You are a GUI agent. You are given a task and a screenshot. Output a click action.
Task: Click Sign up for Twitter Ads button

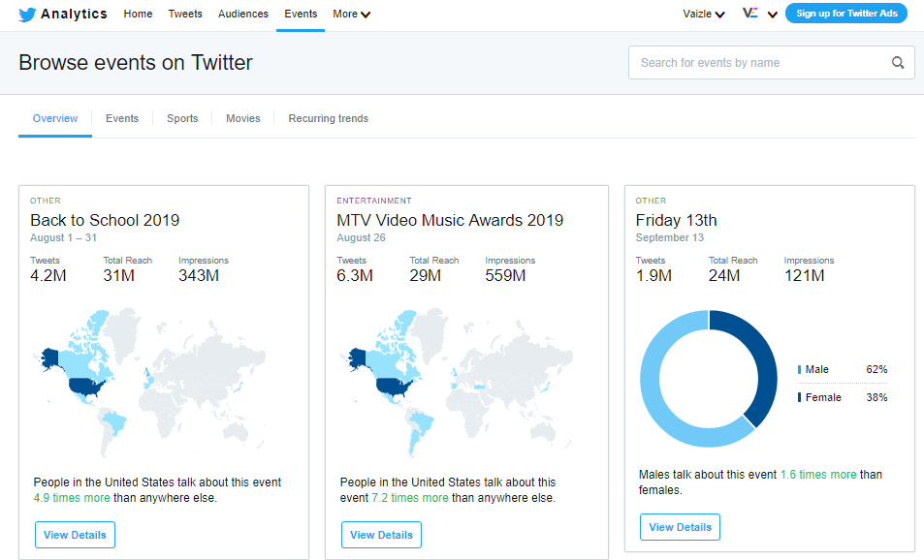point(846,14)
